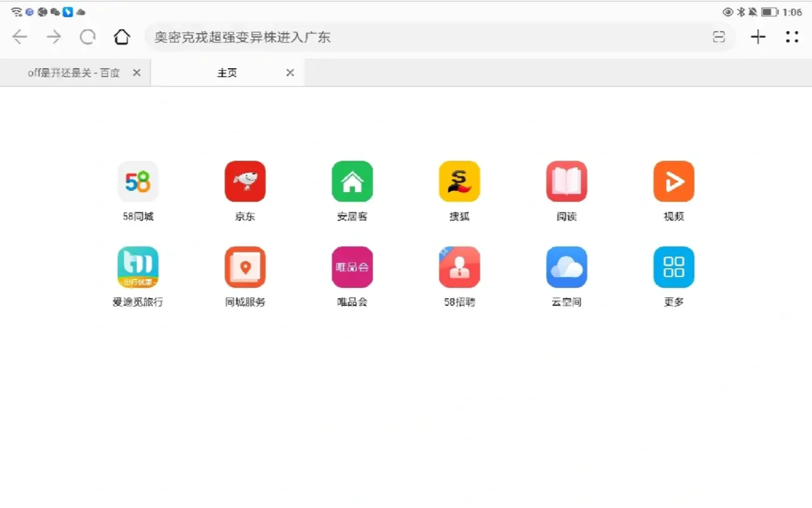Image resolution: width=812 pixels, height=508 pixels.
Task: Close the off是开还是关 - 百度 tab
Action: point(136,73)
